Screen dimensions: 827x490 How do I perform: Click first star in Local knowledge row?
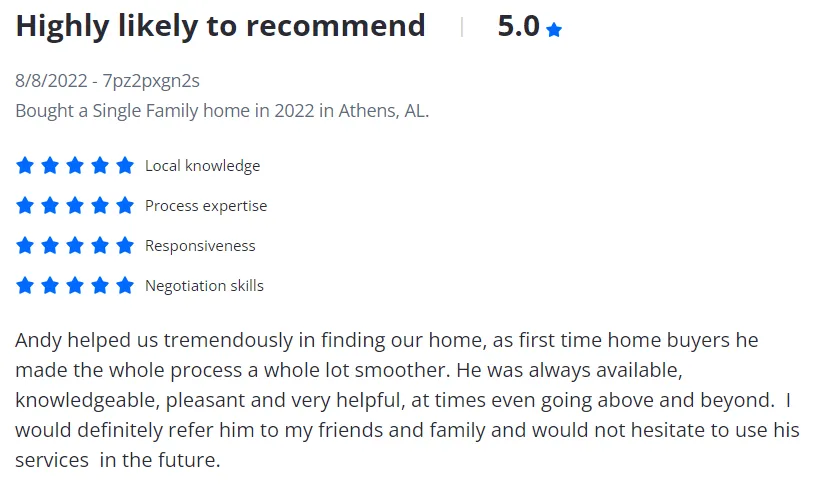click(25, 165)
